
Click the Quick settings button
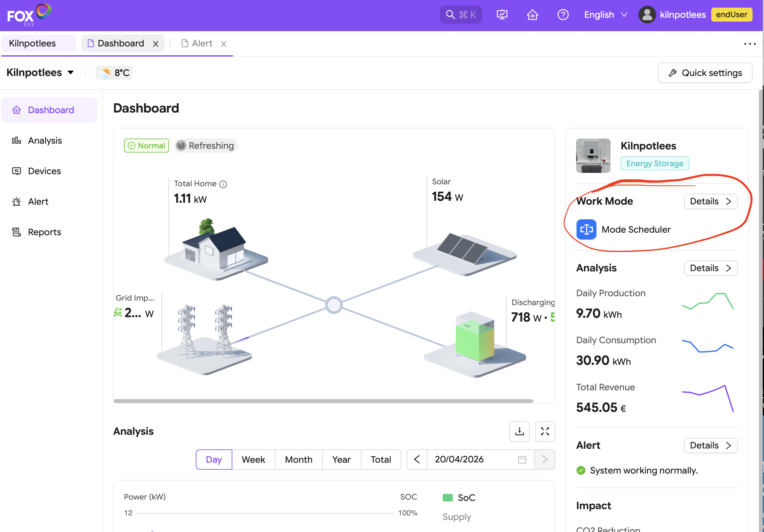[705, 73]
